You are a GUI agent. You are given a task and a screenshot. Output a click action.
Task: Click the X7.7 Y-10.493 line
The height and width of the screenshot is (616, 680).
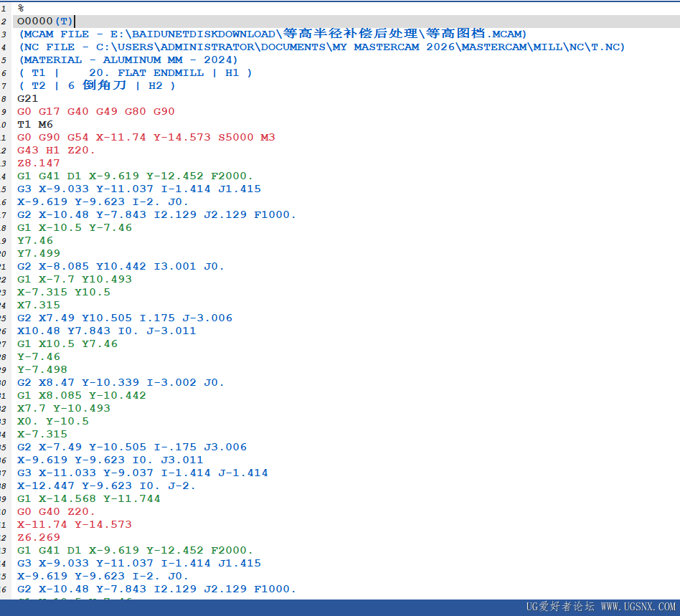click(x=64, y=408)
